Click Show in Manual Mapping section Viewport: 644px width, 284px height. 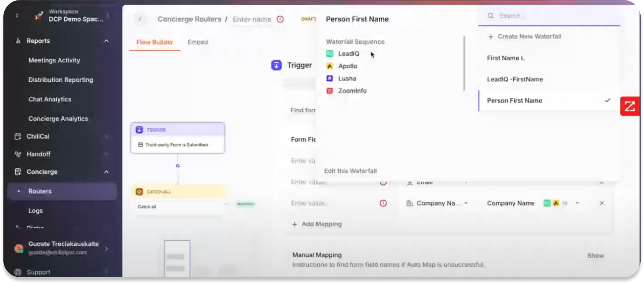596,256
